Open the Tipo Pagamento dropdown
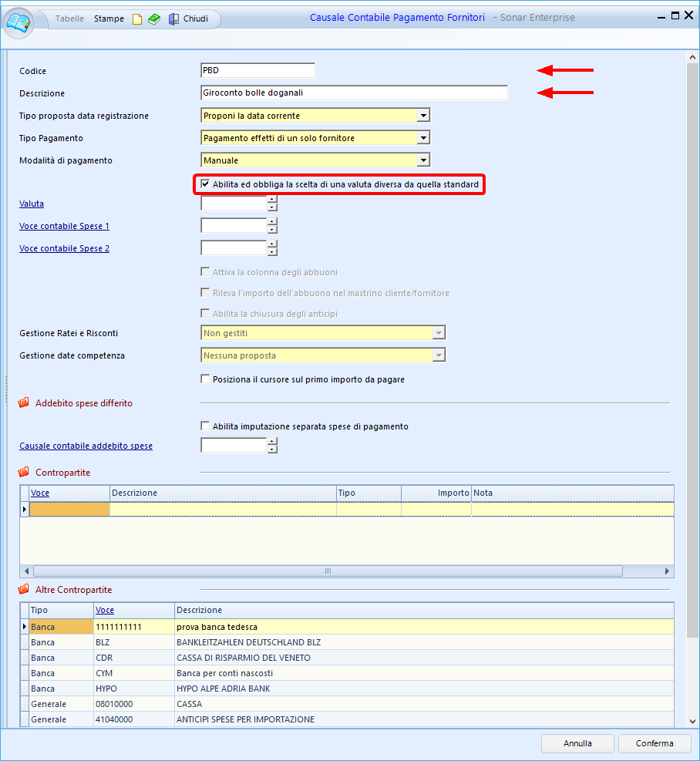The image size is (700, 761). pos(422,138)
